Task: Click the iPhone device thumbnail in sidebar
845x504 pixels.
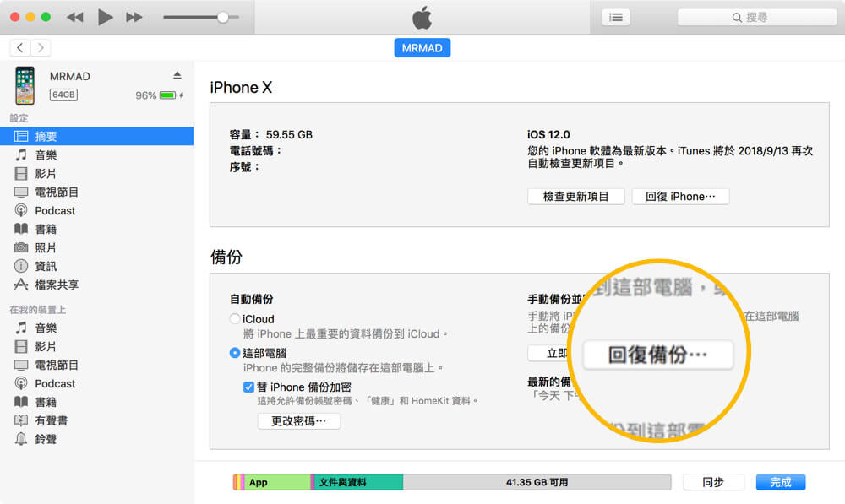Action: [25, 85]
